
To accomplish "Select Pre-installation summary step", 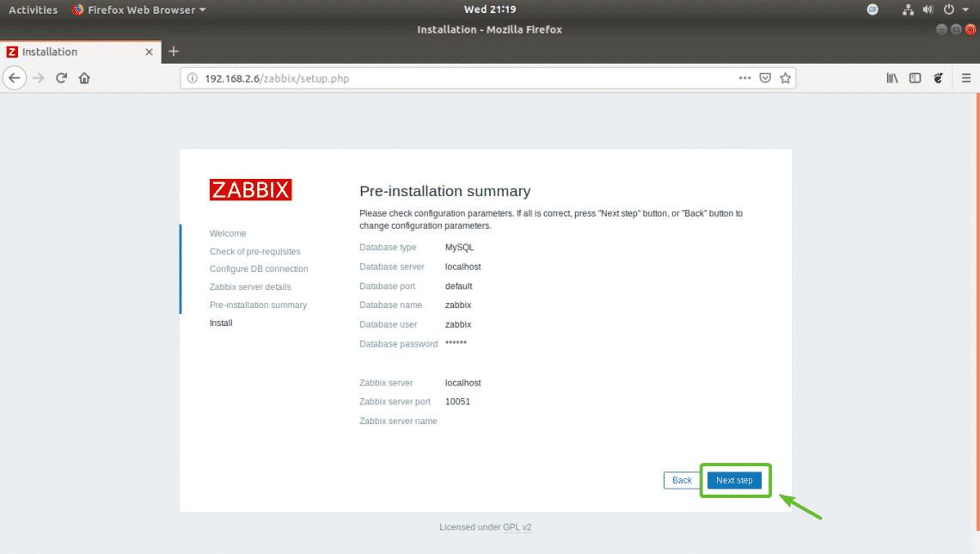I will (258, 305).
